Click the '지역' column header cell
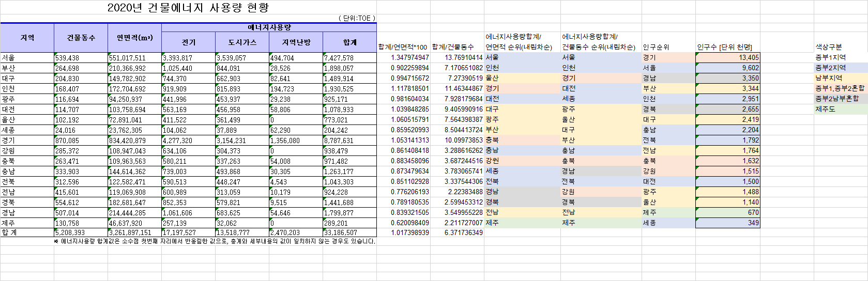This screenshot has height=281, width=868. pos(27,38)
